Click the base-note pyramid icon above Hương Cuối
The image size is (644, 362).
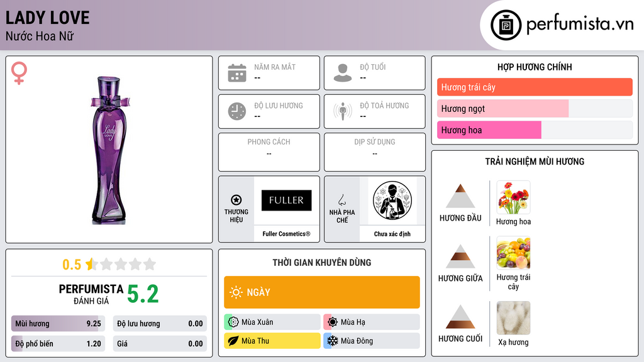click(x=460, y=317)
